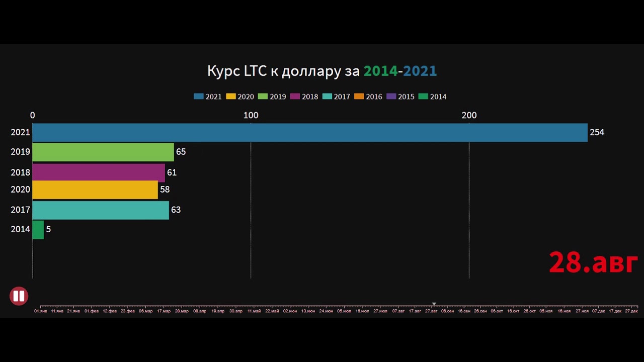Viewport: 644px width, 362px height.
Task: Click the 2019 row label on the axis
Action: coord(21,152)
